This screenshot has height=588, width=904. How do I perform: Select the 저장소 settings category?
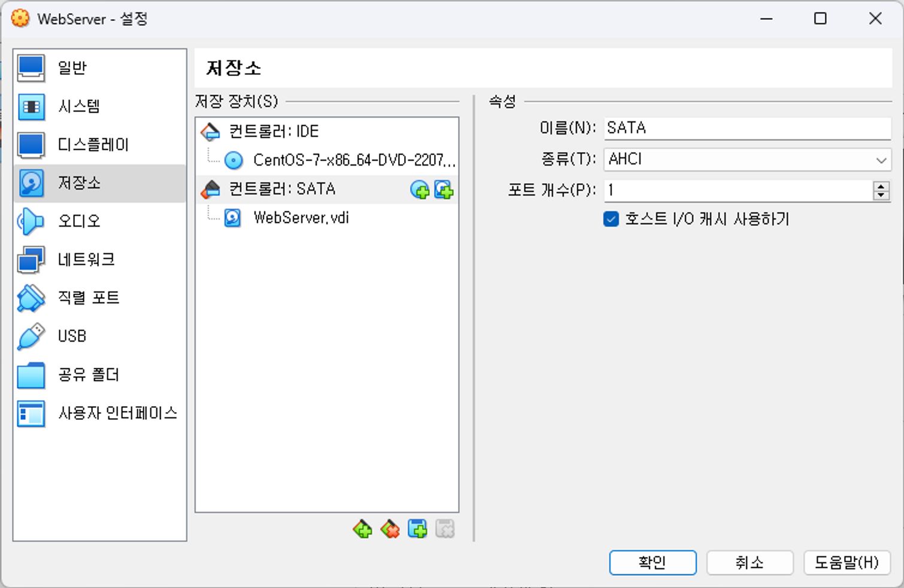[x=99, y=183]
